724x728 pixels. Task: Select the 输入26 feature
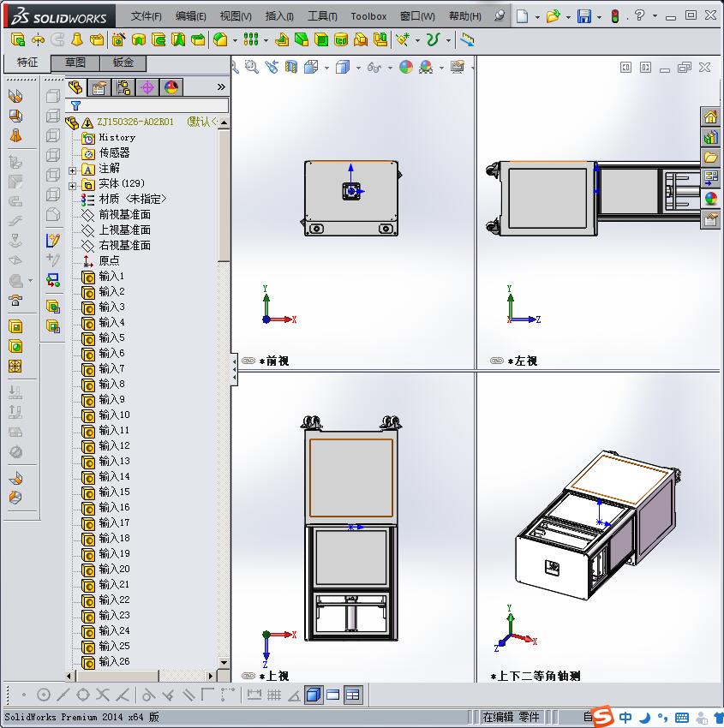pos(114,661)
